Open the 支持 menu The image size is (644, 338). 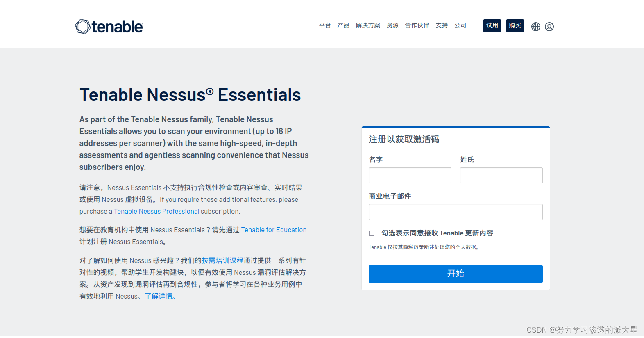(442, 25)
